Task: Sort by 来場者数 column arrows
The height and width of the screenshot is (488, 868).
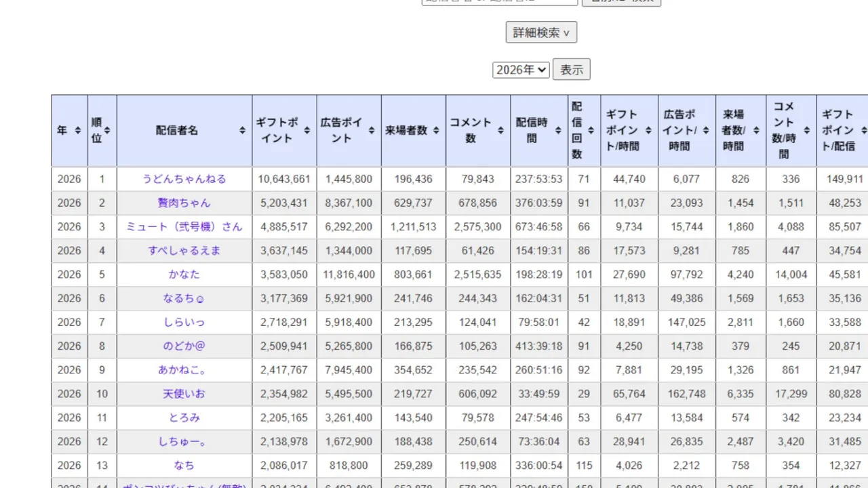Action: (x=436, y=130)
